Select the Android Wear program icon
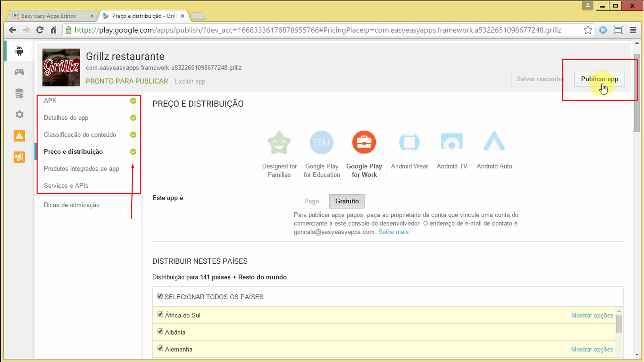 409,142
